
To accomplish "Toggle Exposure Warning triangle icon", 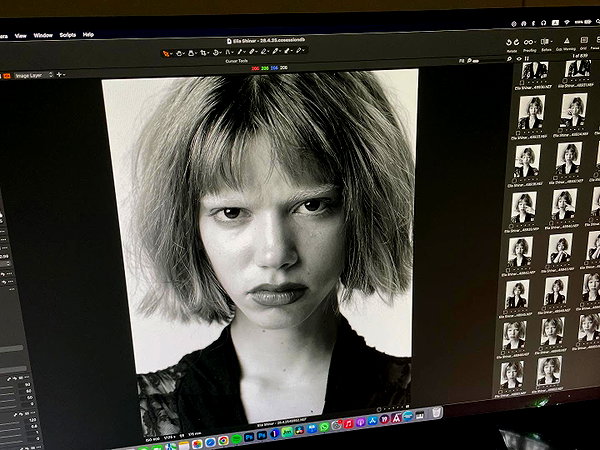I will pos(567,40).
